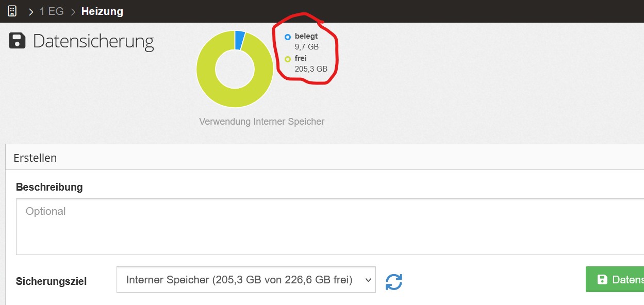Click the building icon in breadcrumb bar
The image size is (644, 305).
click(x=12, y=11)
